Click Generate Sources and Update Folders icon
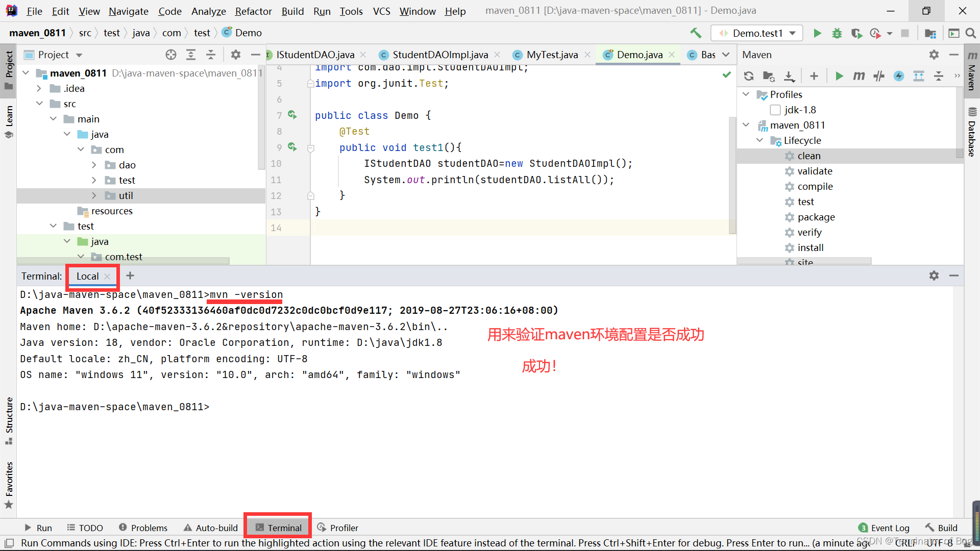Screen dimensions: 980x551 (x=769, y=76)
